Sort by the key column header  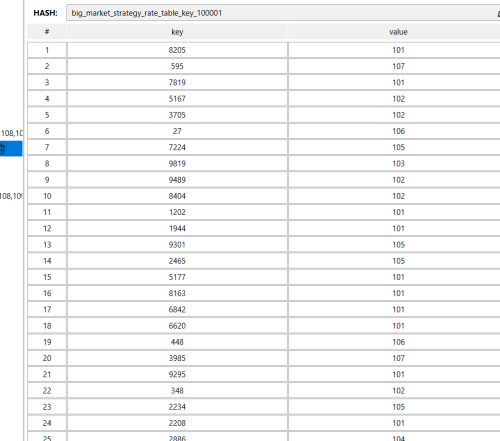(x=177, y=32)
